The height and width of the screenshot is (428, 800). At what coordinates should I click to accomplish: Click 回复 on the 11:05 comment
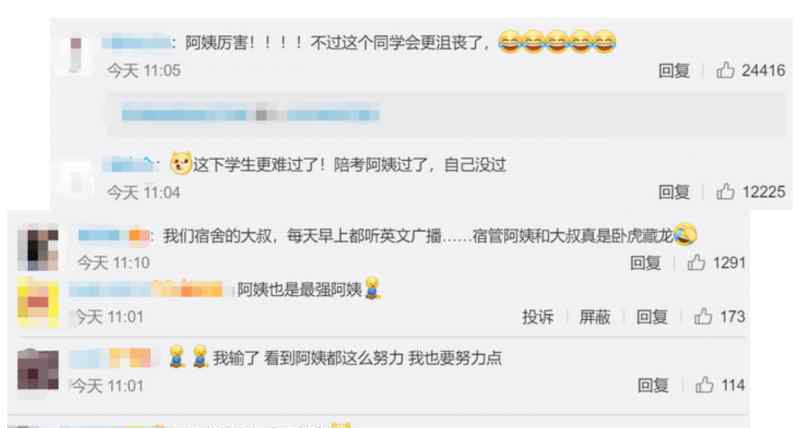[x=674, y=70]
